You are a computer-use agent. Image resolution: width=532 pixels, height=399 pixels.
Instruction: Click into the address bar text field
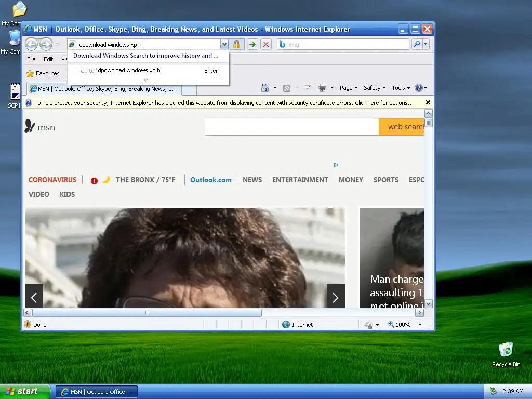point(148,45)
